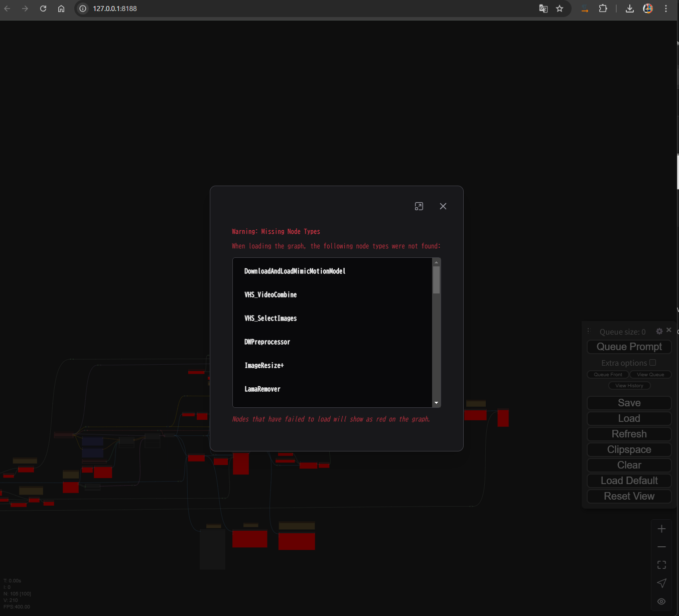Viewport: 679px width, 616px height.
Task: Click View History in the queue panel
Action: (629, 385)
